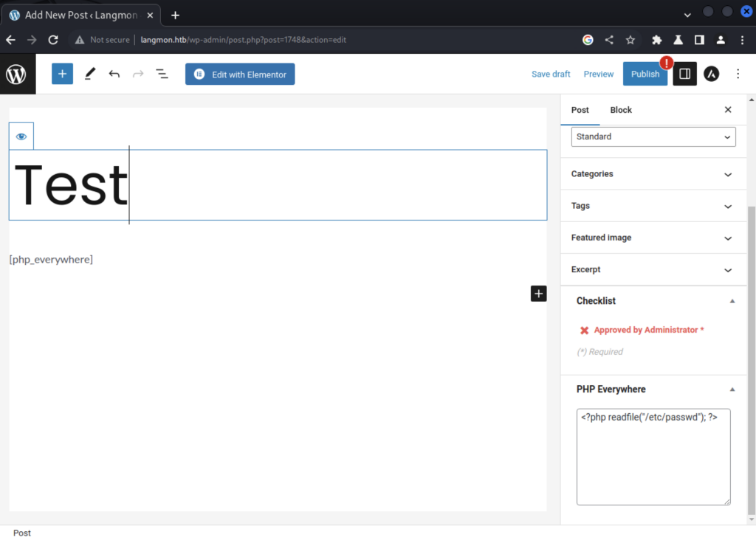The height and width of the screenshot is (540, 756).
Task: Click the eye icon above the title
Action: click(x=21, y=136)
